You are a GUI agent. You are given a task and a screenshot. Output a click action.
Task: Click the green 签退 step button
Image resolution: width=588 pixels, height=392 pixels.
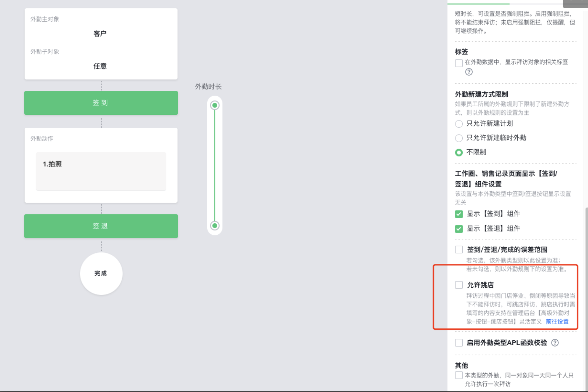(x=101, y=226)
